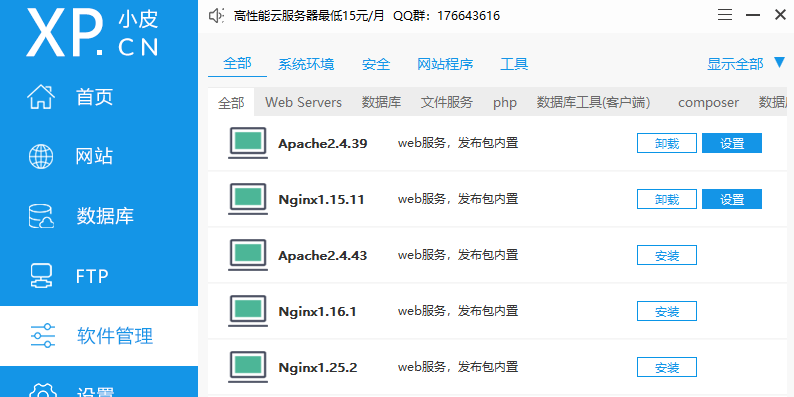The image size is (794, 397).
Task: Click the 高性能云服务器 announcement text
Action: 367,16
